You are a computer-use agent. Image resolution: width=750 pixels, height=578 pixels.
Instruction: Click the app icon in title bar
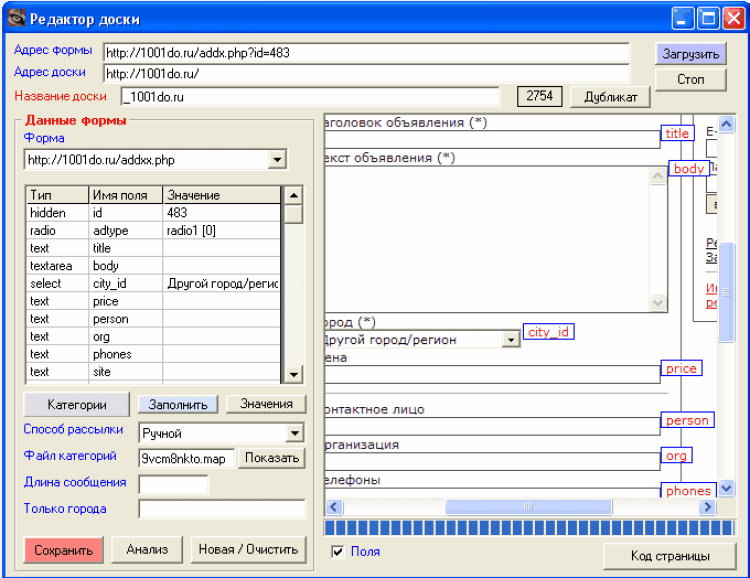(x=15, y=19)
